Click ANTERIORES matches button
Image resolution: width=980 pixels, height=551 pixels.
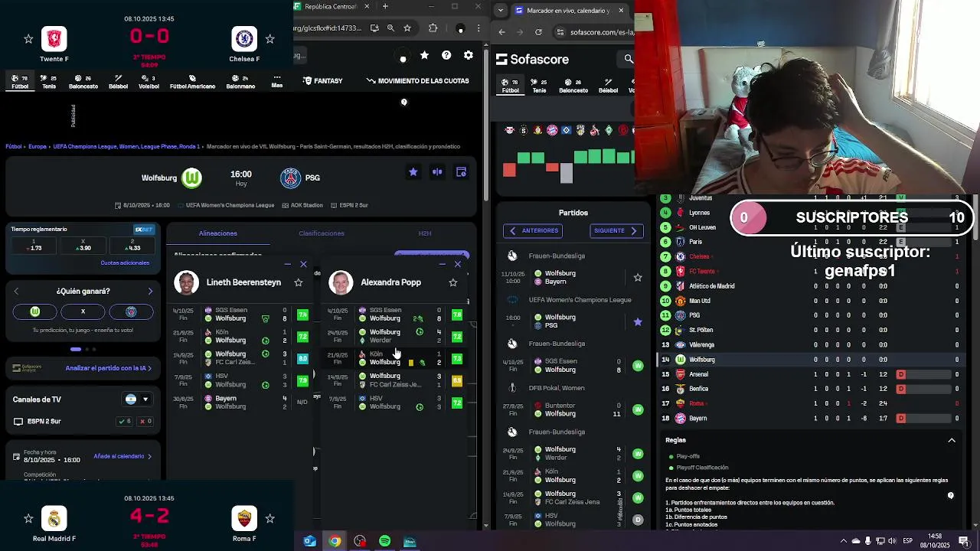pos(533,230)
